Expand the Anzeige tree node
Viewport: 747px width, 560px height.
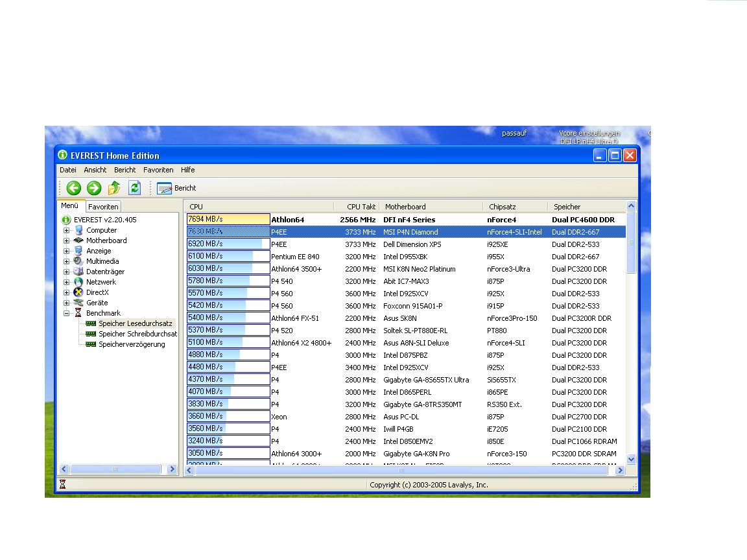click(67, 251)
